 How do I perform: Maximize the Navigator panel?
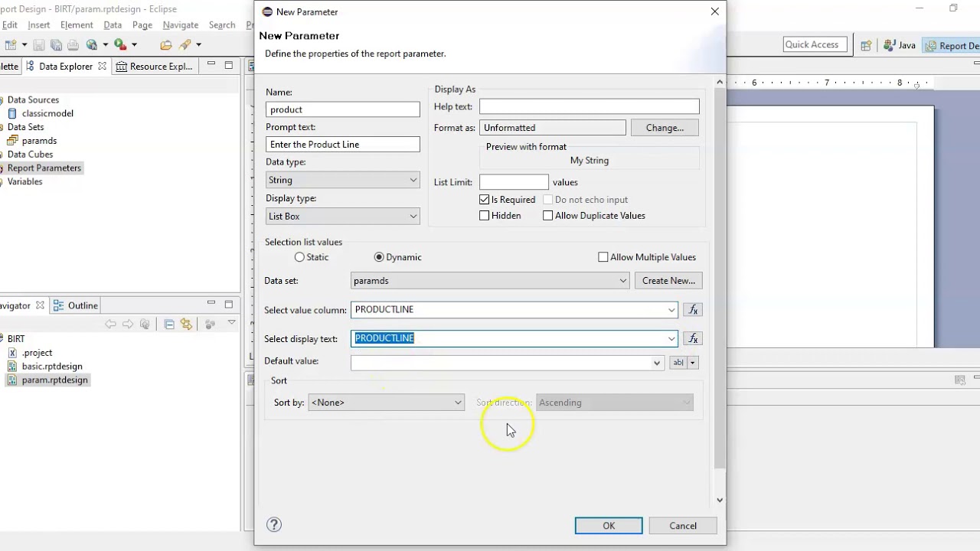(x=228, y=304)
